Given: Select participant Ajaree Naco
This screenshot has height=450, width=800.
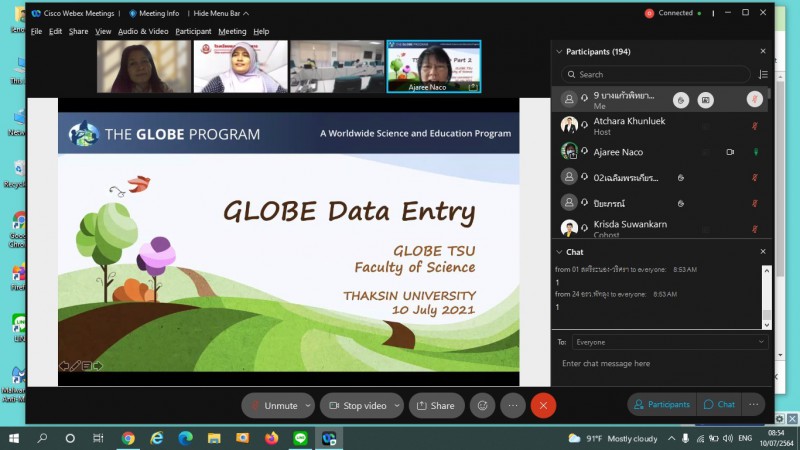Looking at the screenshot, I should (x=659, y=152).
